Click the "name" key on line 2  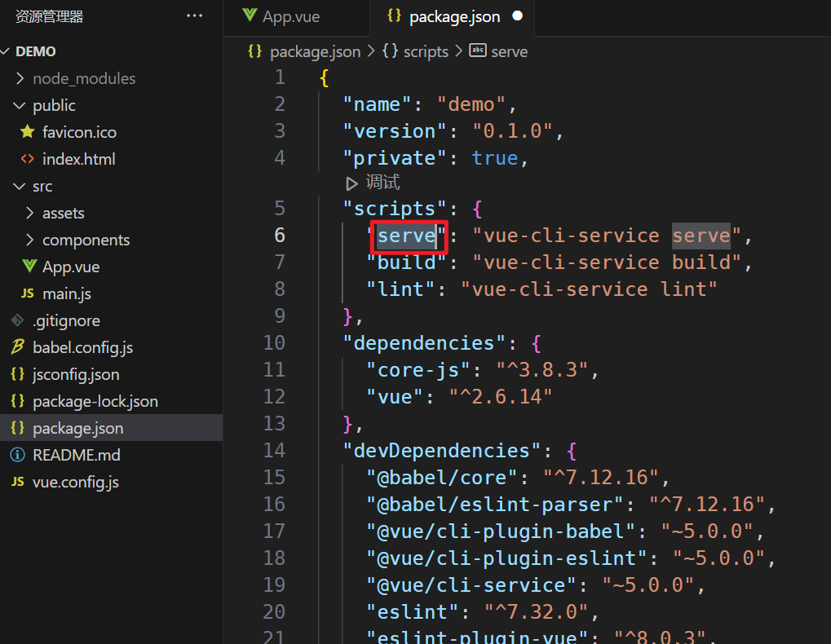(377, 104)
